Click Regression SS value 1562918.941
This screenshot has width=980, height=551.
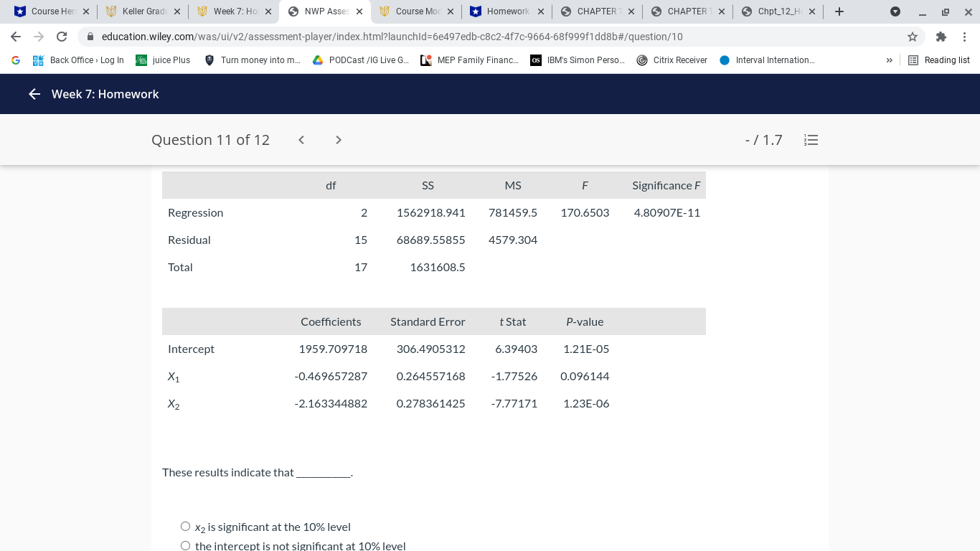430,212
